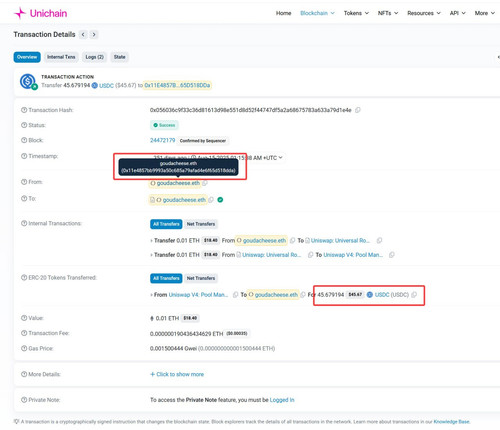Screen dimensions: 500x430
Task: Open the State tab
Action: (119, 57)
